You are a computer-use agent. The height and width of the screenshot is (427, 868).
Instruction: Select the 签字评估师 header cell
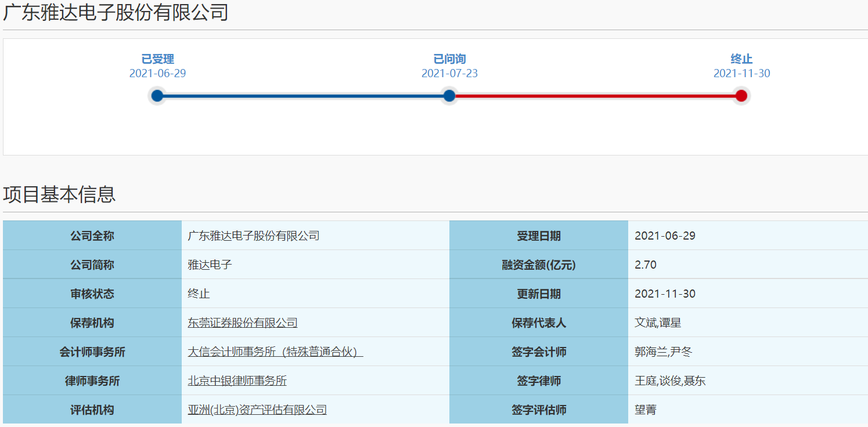(x=539, y=410)
